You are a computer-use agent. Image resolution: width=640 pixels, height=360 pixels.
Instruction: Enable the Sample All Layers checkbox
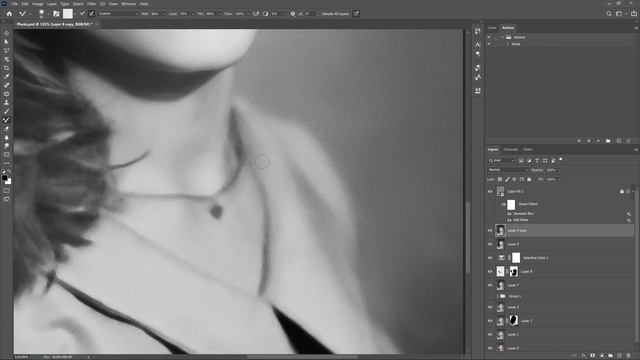(x=318, y=13)
